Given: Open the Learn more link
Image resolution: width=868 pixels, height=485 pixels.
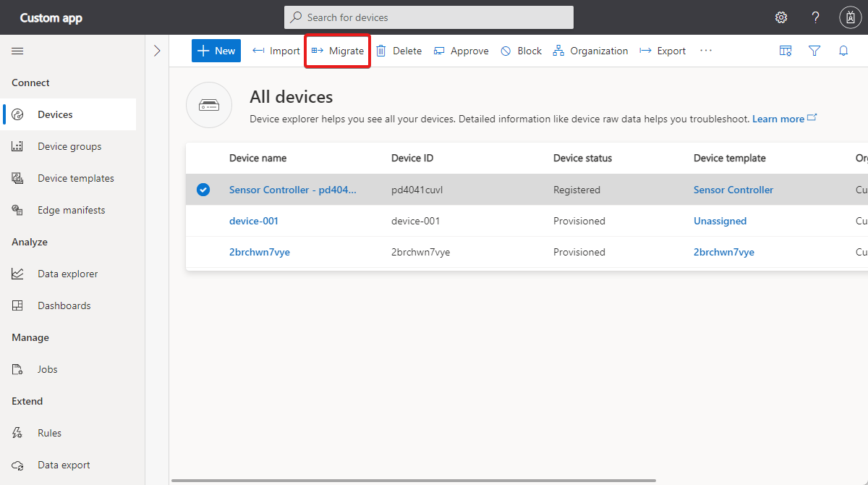Looking at the screenshot, I should tap(778, 119).
